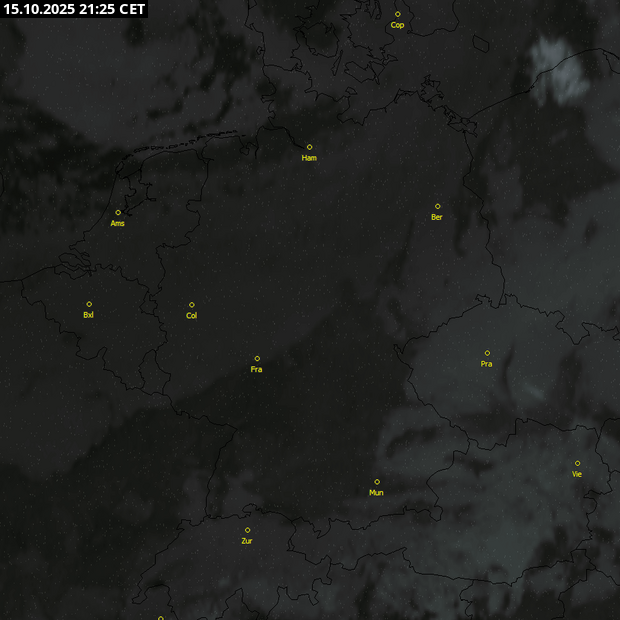Select the Ber city marker circle
The image size is (620, 620).
[437, 206]
